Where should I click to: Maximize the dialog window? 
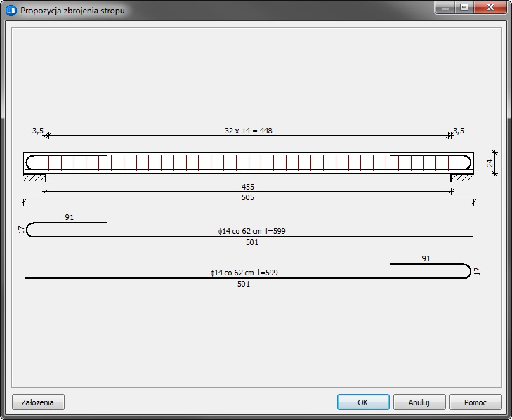464,8
